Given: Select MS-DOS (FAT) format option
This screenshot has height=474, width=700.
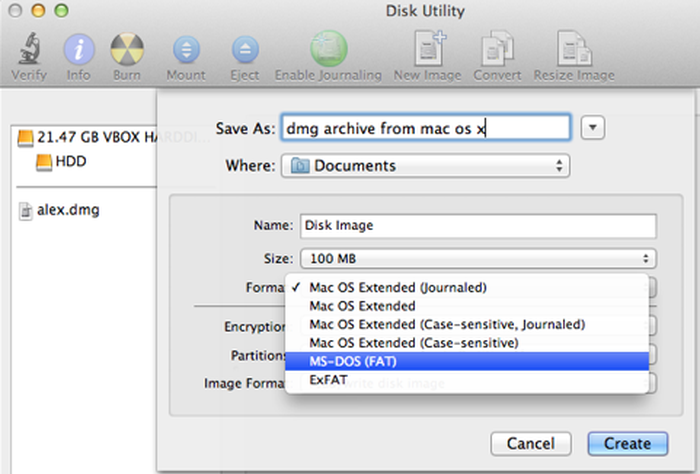Looking at the screenshot, I should (x=467, y=361).
